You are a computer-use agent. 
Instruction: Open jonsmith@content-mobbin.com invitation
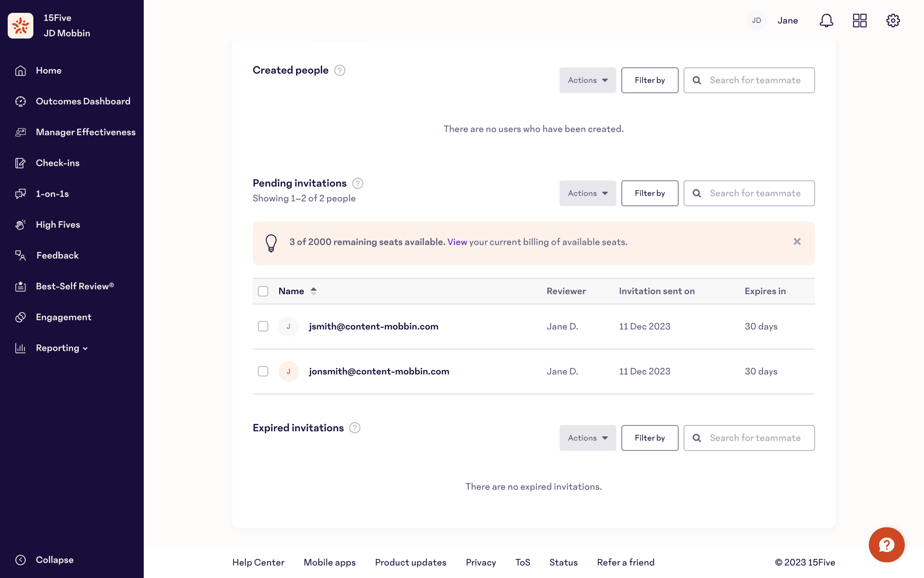[379, 371]
